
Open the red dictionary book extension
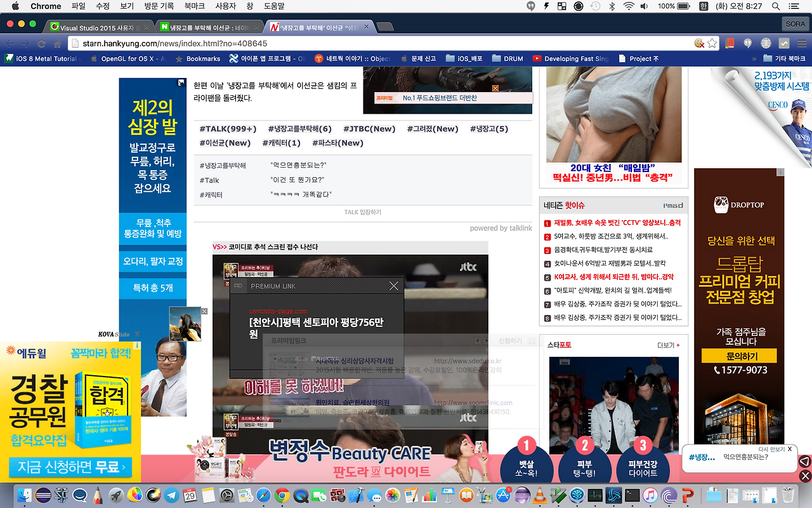pos(730,43)
